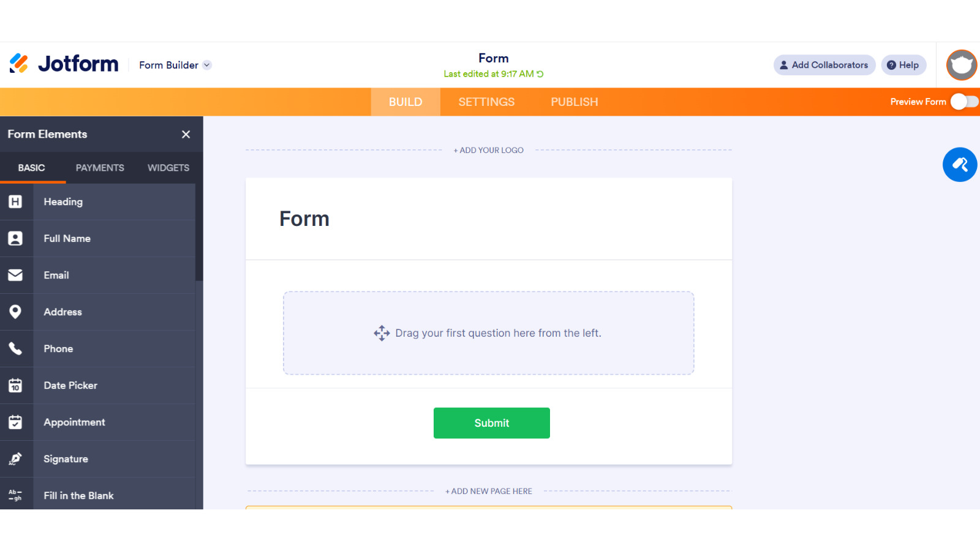Click the green Submit button

coord(492,423)
